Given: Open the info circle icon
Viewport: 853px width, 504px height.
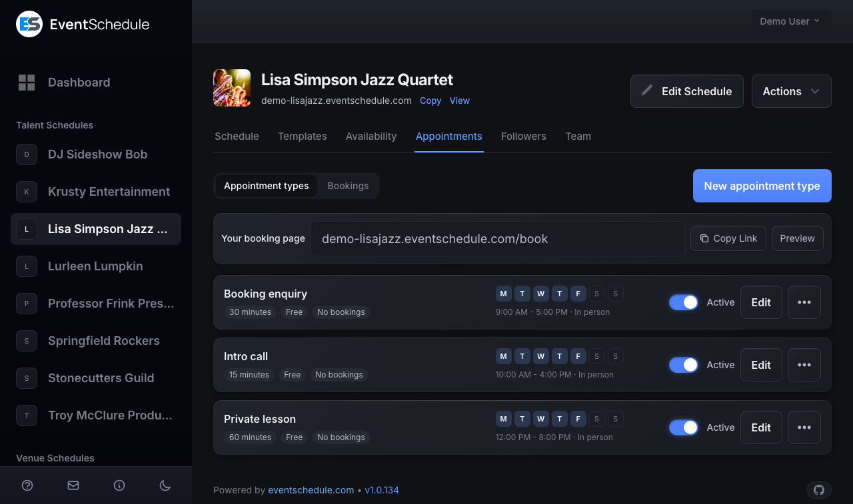Looking at the screenshot, I should coord(119,485).
